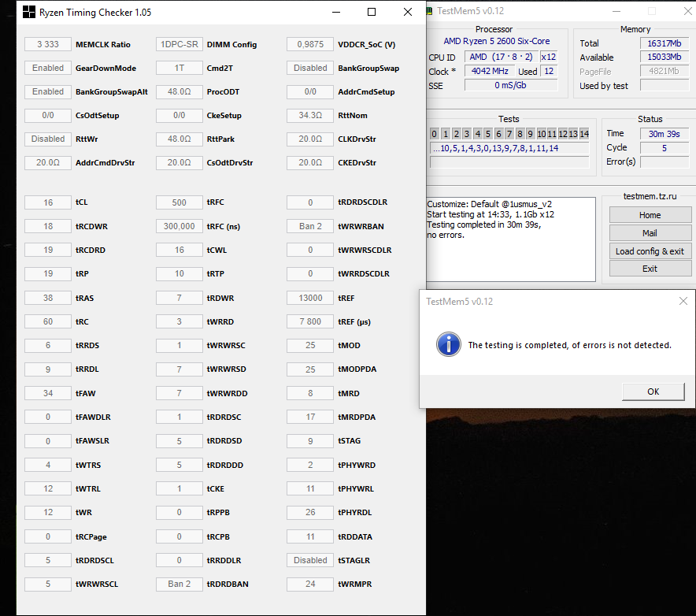The image size is (696, 616).
Task: Click test number 14 box in Tests
Action: (x=584, y=134)
